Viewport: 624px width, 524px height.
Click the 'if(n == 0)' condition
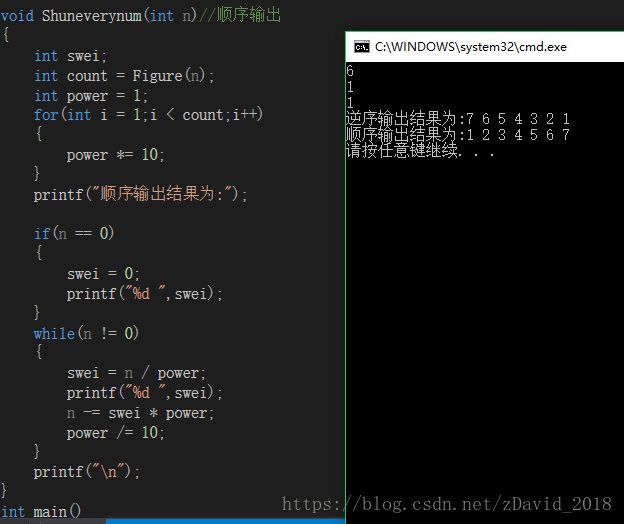(74, 233)
